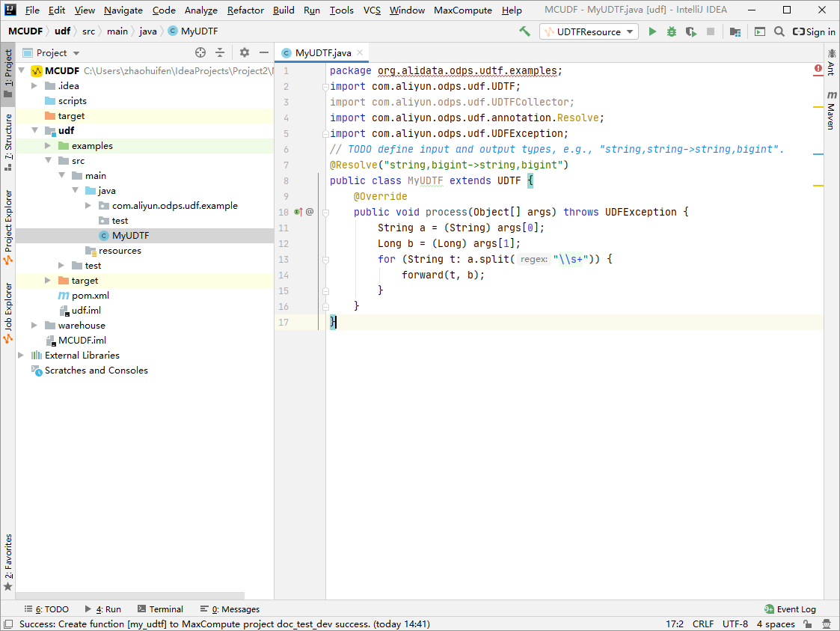The width and height of the screenshot is (840, 631).
Task: Open the Refactor menu
Action: (x=245, y=10)
